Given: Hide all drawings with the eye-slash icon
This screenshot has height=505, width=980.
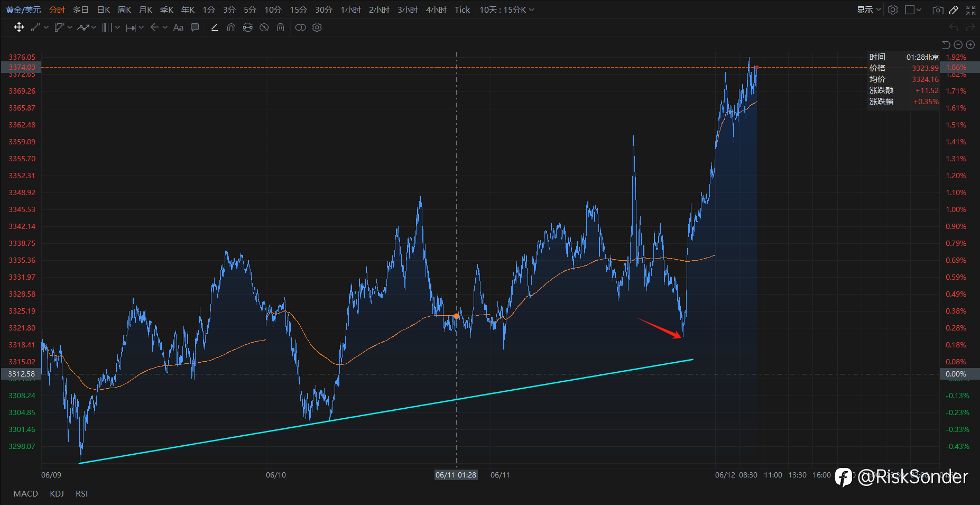Looking at the screenshot, I should click(x=264, y=27).
